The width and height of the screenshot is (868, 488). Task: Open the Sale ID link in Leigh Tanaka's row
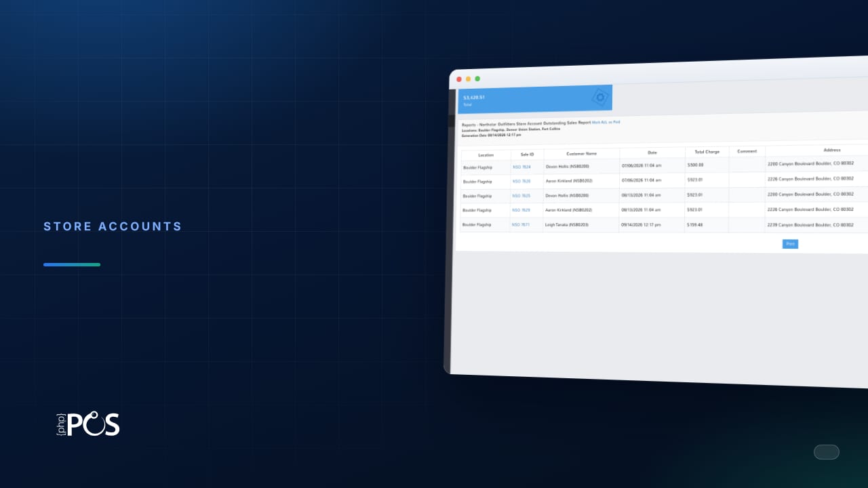[x=521, y=224]
